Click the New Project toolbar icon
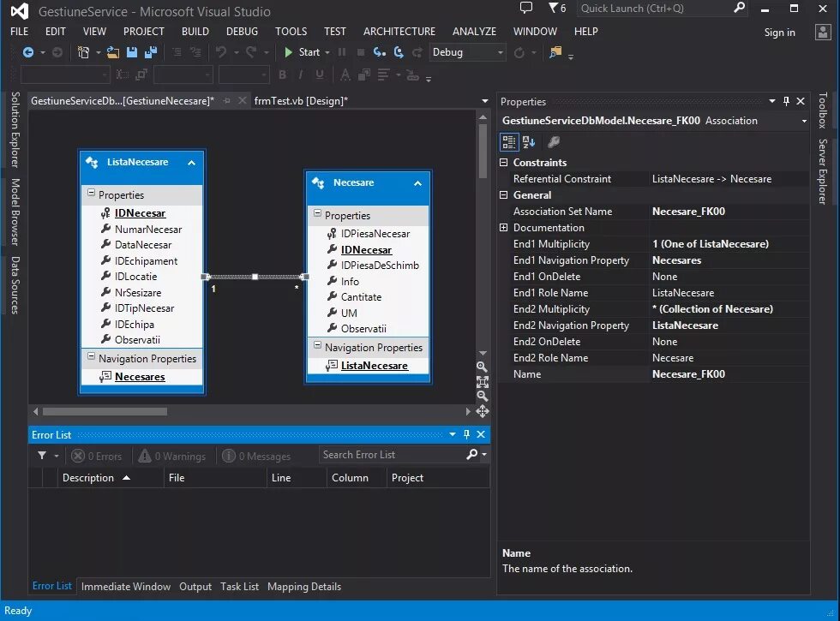 tap(84, 52)
